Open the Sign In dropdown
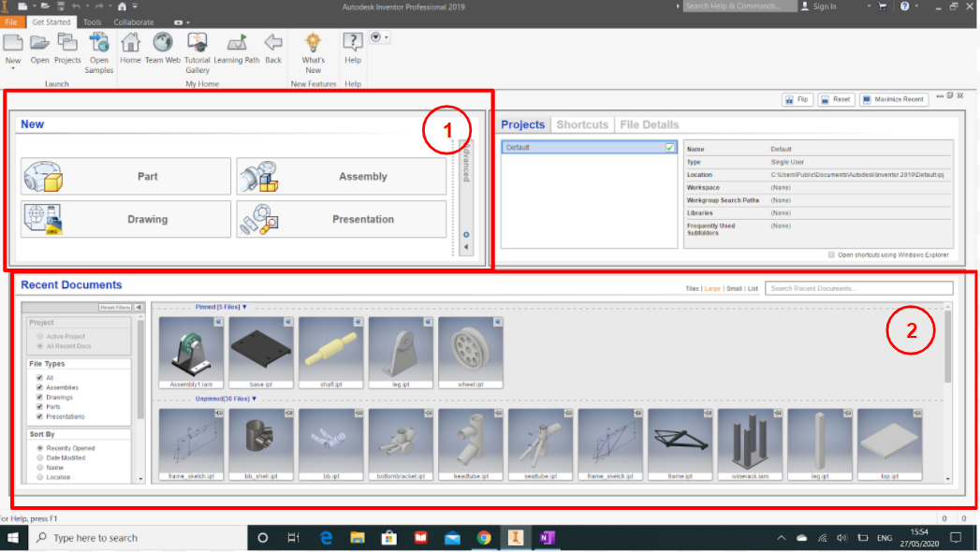Screen dimensions: 980x552 (869, 7)
